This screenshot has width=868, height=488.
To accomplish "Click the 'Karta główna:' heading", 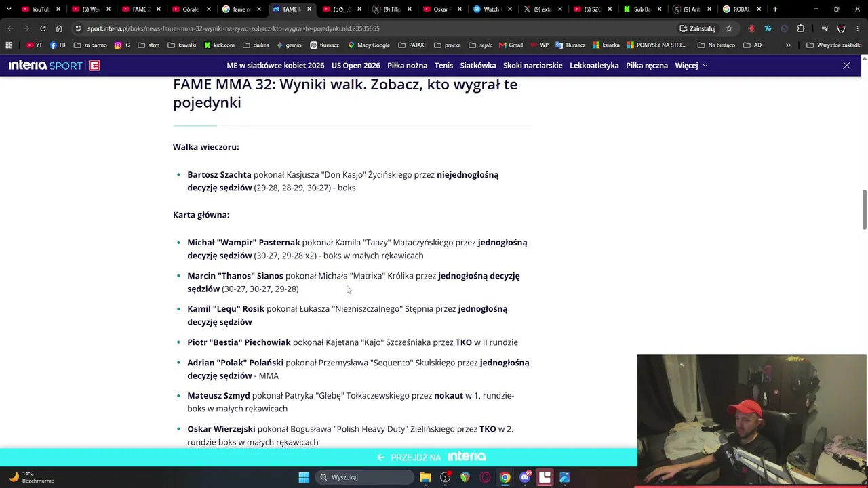I will click(201, 215).
